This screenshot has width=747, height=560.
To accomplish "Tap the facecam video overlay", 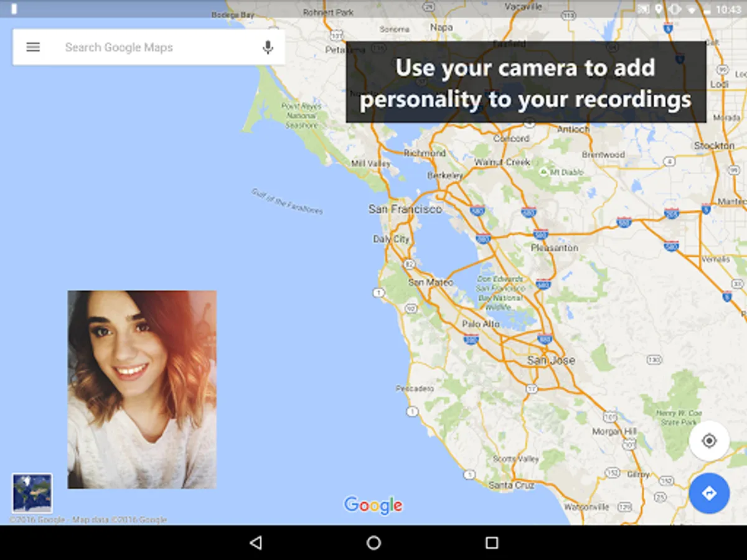I will 142,390.
